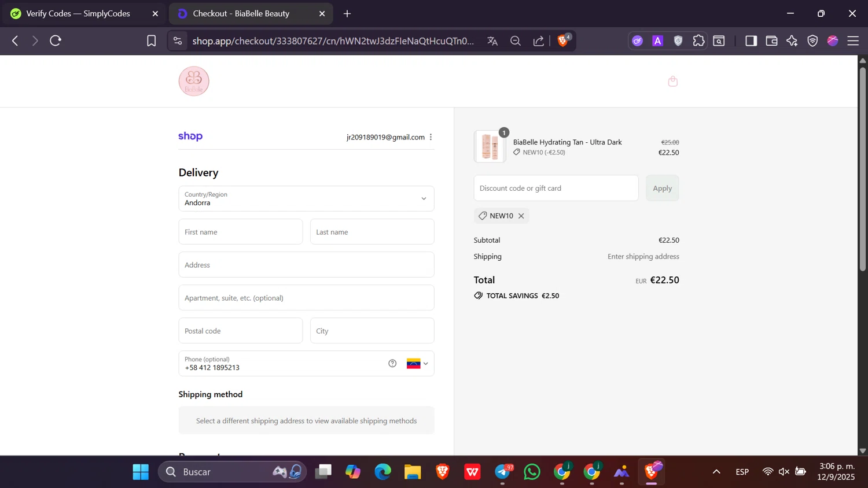Viewport: 868px width, 488px height.
Task: Open Microsoft Edge from the taskbar
Action: tap(382, 472)
